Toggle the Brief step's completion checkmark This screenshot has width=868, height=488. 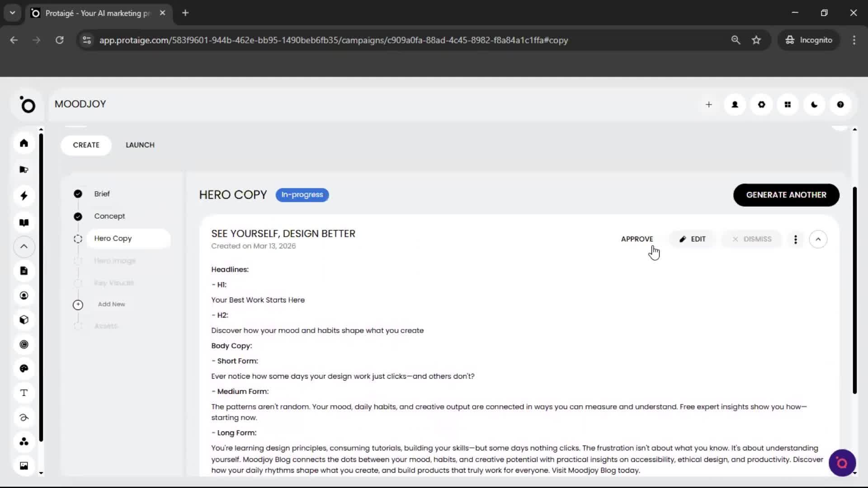point(78,193)
